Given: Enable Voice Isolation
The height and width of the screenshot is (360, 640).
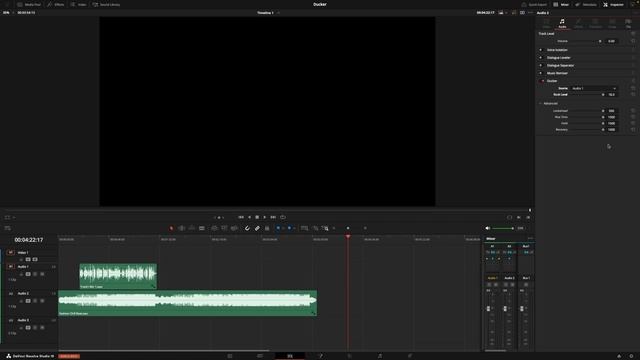Looking at the screenshot, I should (541, 50).
